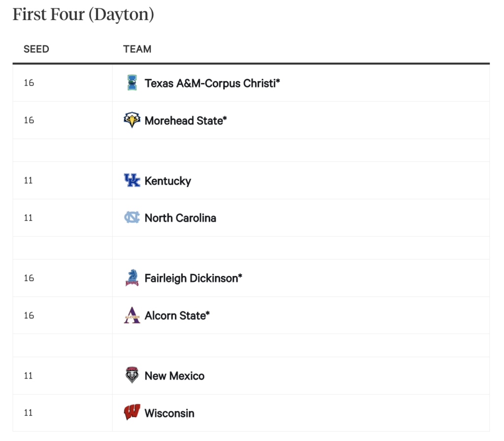This screenshot has height=441, width=504.
Task: Click the Fairleigh Dickinson Knights logo
Action: [x=132, y=278]
